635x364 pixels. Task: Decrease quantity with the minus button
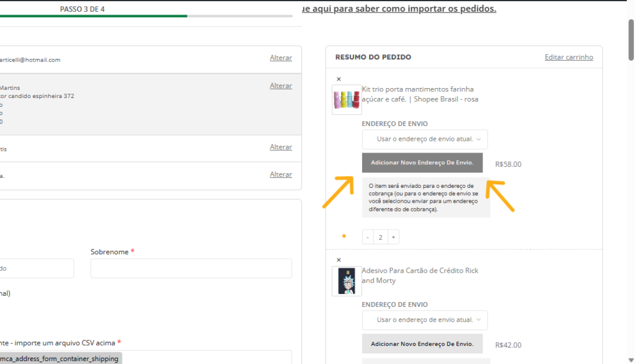(x=368, y=237)
